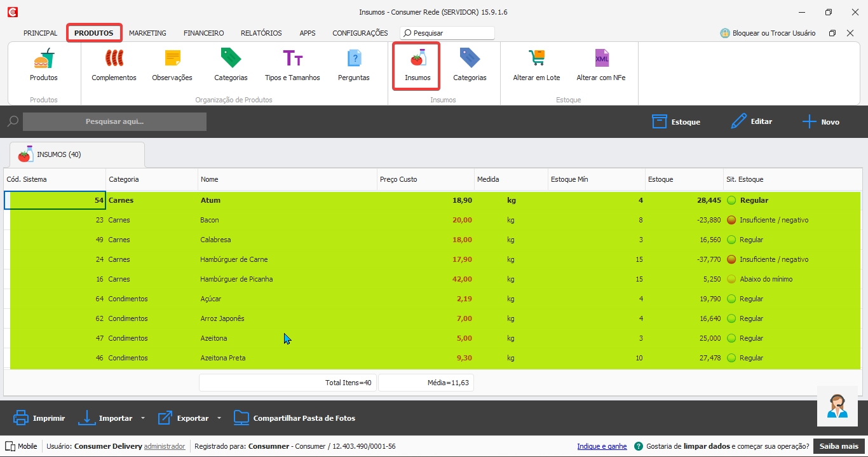Viewport: 868px width, 457px height.
Task: Switch to the FINANCEIRO menu tab
Action: tap(203, 33)
